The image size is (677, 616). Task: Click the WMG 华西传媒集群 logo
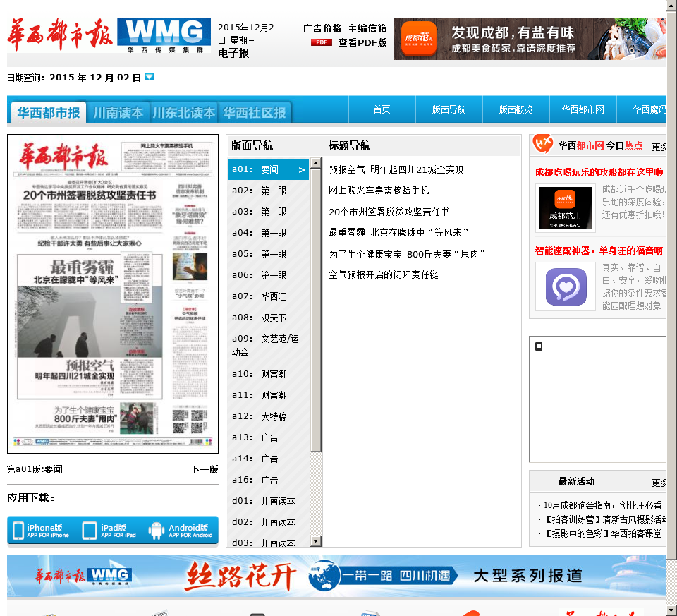tap(164, 35)
